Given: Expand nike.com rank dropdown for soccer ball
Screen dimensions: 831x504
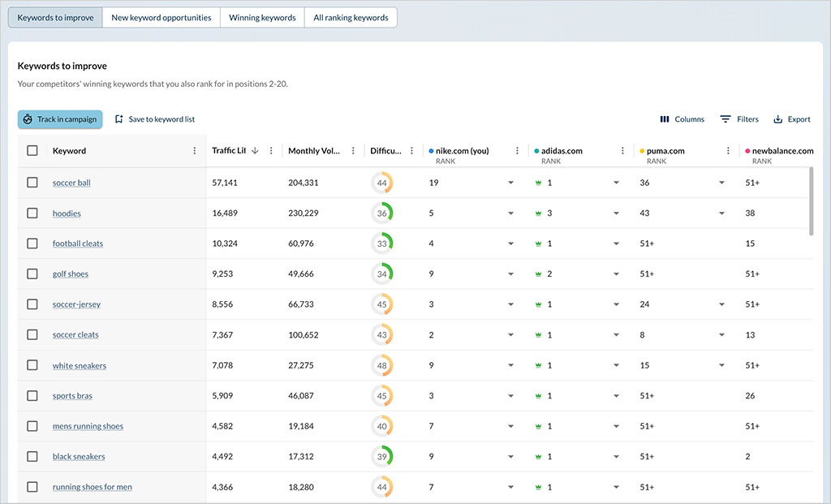Looking at the screenshot, I should click(511, 183).
